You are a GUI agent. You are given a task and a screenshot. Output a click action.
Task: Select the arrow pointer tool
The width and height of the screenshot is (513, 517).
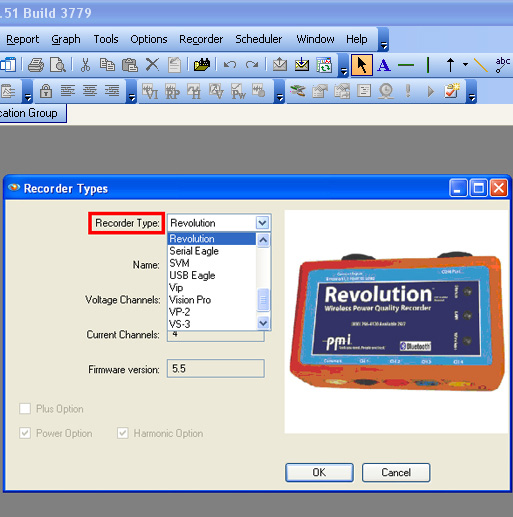362,65
